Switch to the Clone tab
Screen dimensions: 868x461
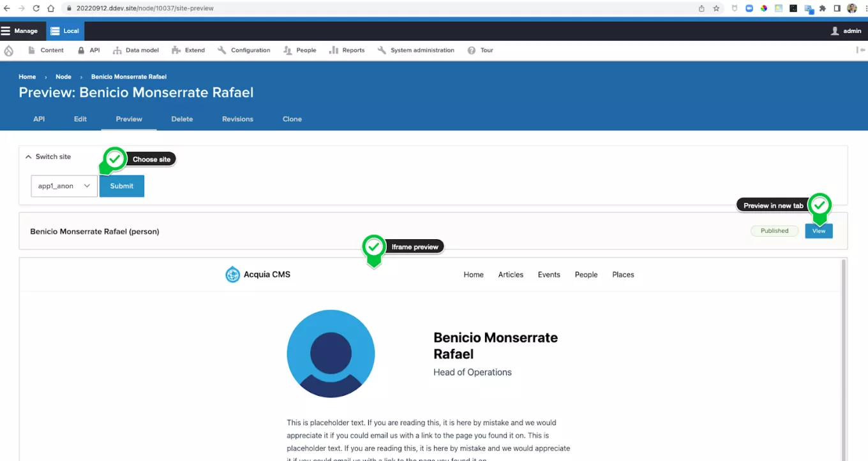click(x=292, y=119)
